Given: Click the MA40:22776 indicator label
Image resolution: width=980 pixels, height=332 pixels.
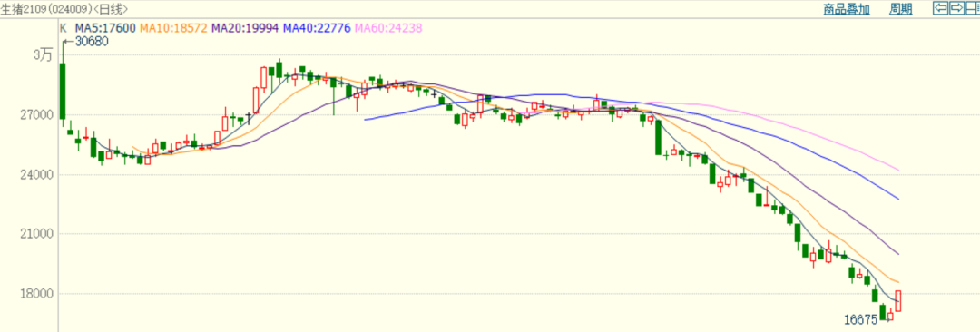Looking at the screenshot, I should tap(317, 27).
